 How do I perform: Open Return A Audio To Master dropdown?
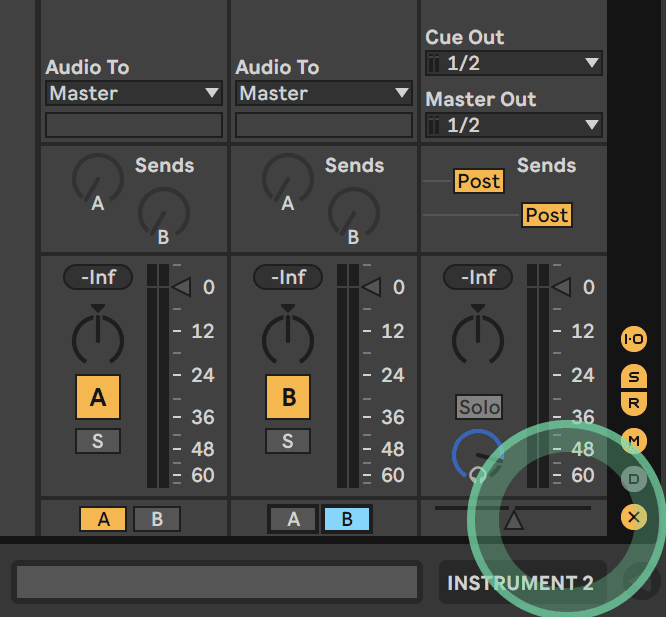pos(134,93)
